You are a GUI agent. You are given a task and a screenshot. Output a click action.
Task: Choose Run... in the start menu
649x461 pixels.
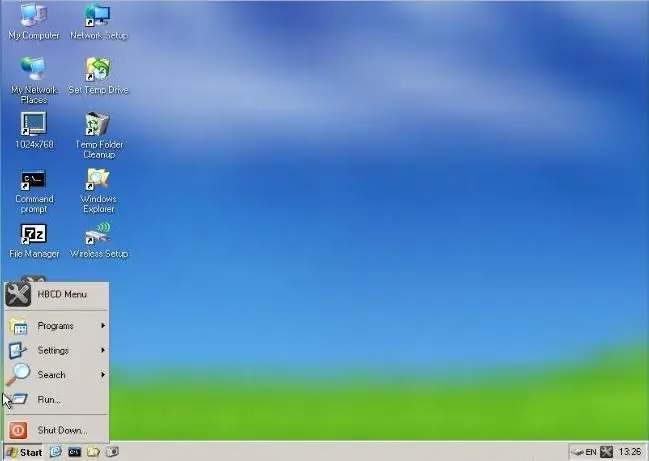click(x=57, y=400)
